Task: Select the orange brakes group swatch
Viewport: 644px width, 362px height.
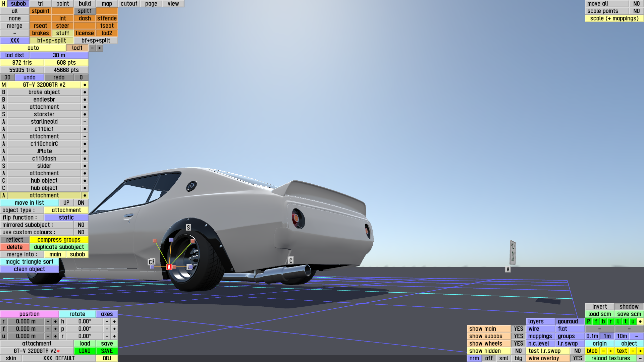Action: point(40,33)
